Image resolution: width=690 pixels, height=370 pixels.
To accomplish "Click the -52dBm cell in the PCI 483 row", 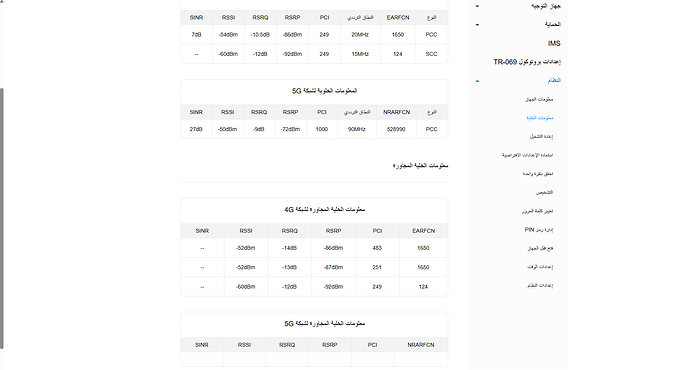I will point(246,248).
